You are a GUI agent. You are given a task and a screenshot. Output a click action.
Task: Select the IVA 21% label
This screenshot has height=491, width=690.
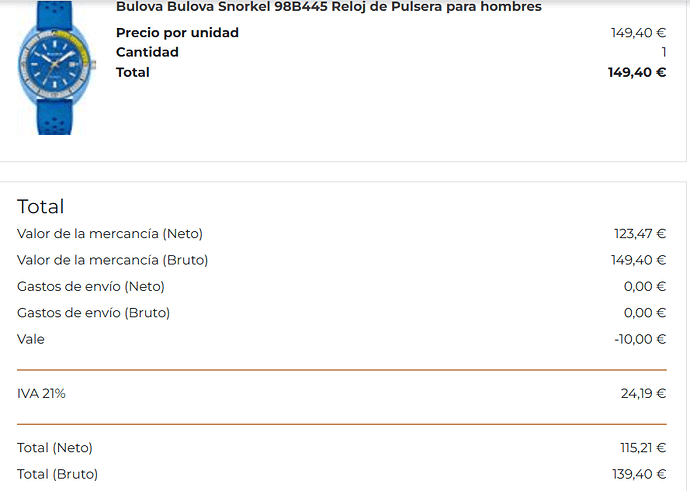coord(41,394)
